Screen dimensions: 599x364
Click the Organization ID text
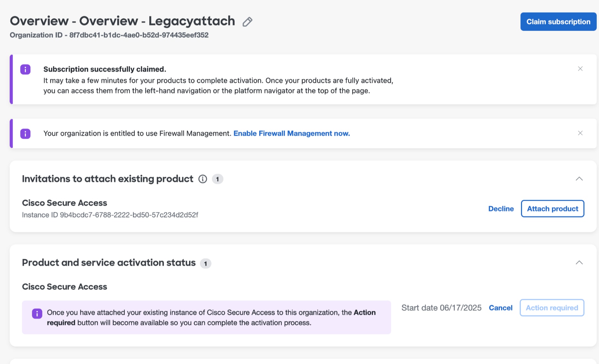click(x=109, y=35)
